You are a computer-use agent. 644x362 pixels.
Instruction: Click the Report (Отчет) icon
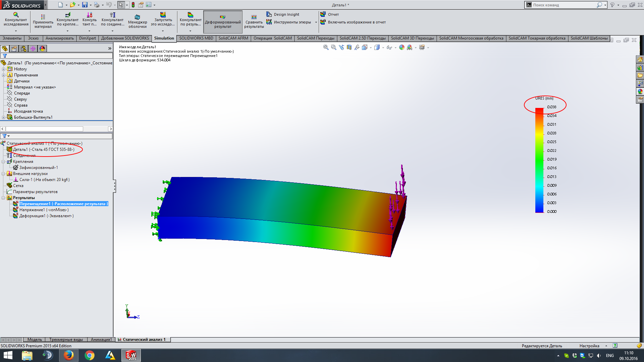pyautogui.click(x=323, y=14)
